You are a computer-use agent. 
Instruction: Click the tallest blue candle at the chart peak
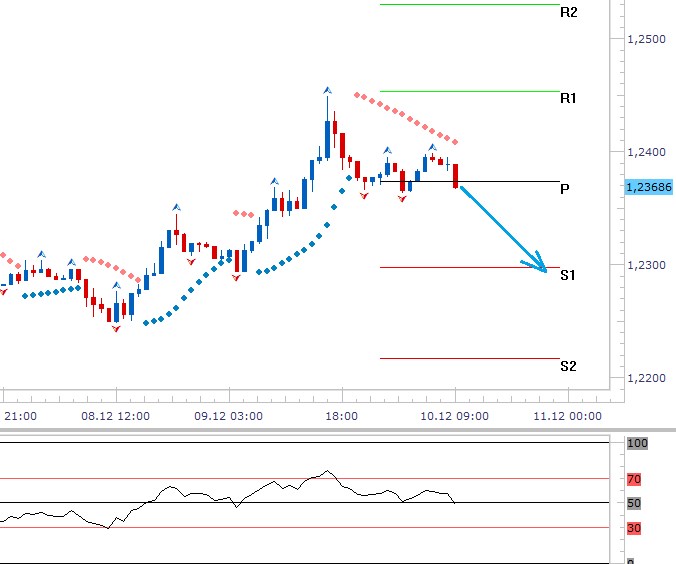327,138
